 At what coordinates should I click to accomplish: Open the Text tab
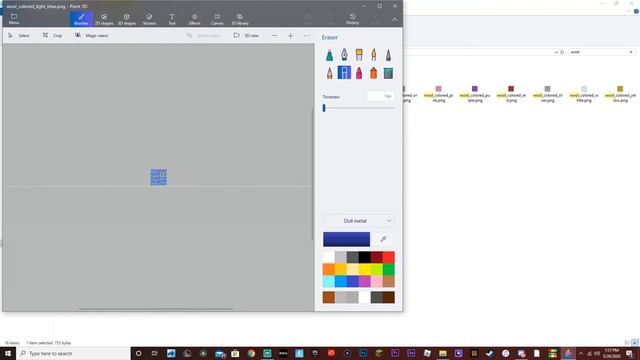pos(172,19)
